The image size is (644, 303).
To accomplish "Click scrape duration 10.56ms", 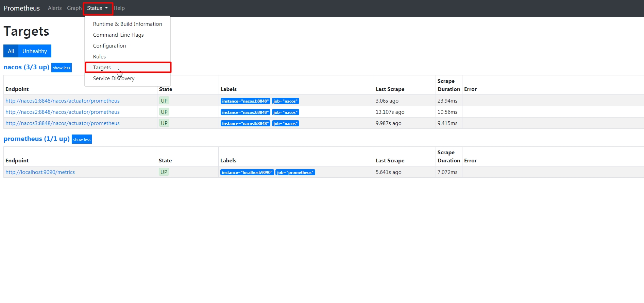I will tap(447, 112).
